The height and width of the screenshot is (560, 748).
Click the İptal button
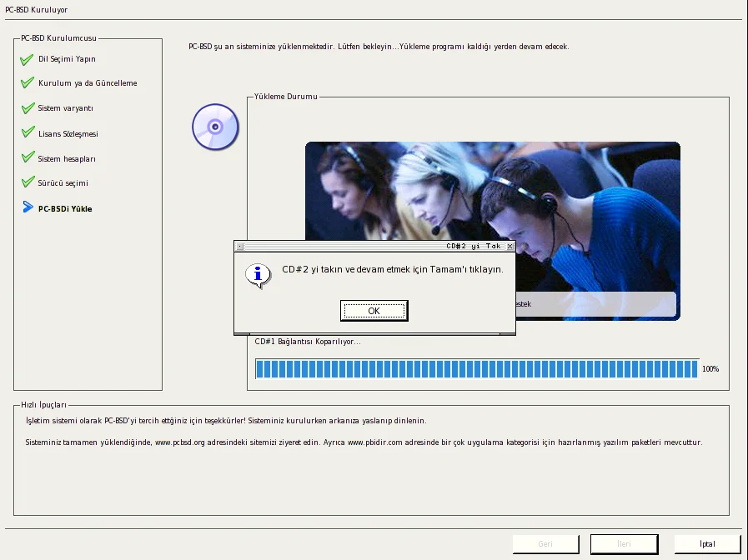(x=707, y=544)
